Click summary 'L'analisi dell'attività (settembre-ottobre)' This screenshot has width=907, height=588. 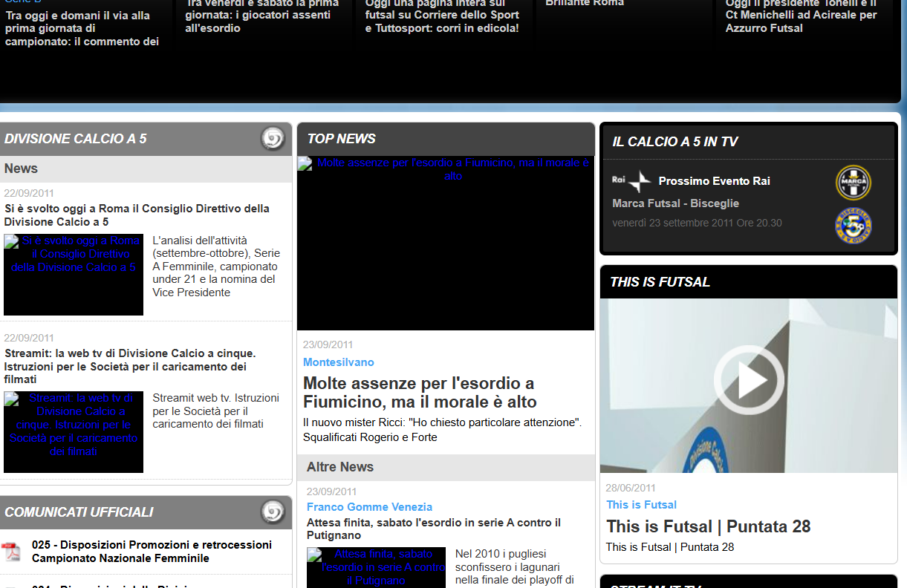pyautogui.click(x=215, y=267)
